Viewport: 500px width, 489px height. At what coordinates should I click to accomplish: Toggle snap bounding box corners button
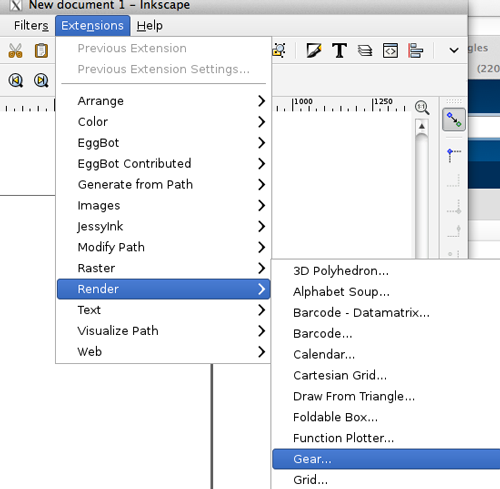tap(454, 155)
